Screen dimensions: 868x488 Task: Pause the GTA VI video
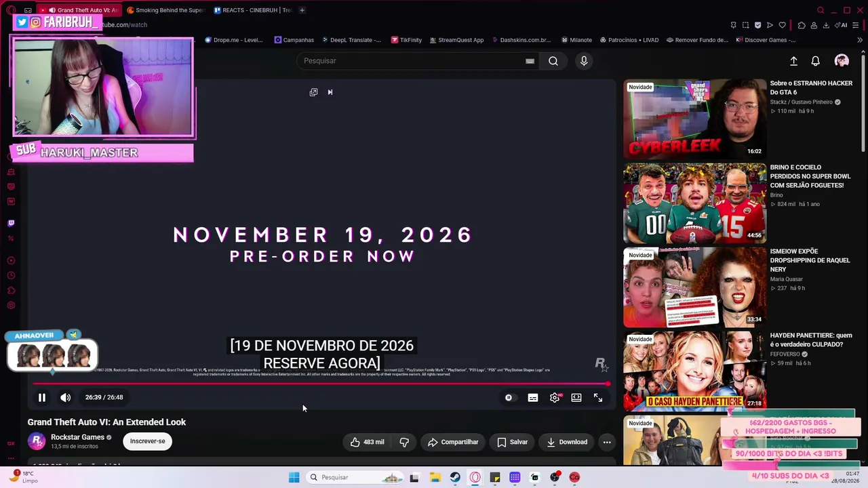(x=41, y=398)
